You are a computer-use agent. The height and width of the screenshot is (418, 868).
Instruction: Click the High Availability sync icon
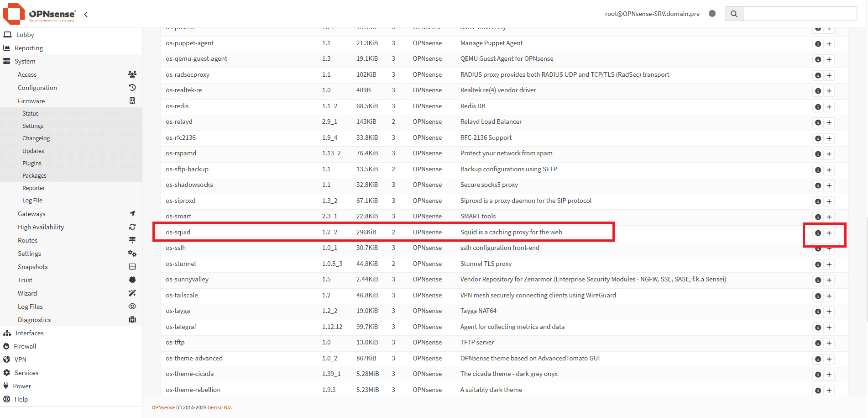[x=132, y=227]
